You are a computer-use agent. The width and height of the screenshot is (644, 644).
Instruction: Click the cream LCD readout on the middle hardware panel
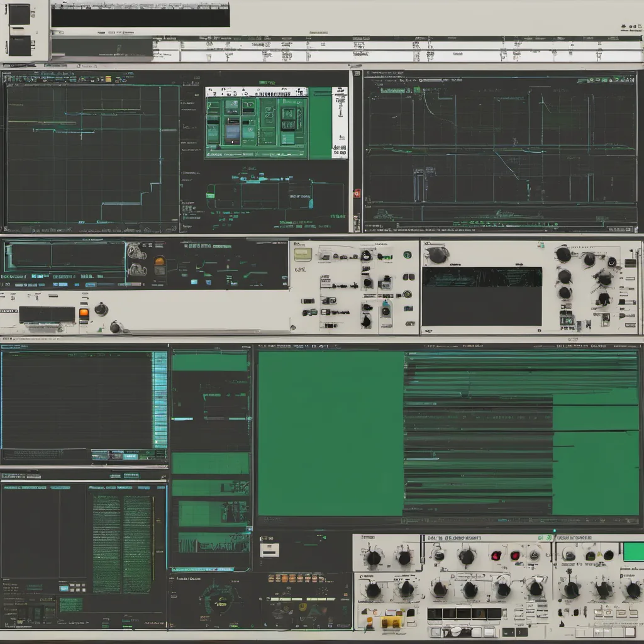[x=303, y=254]
